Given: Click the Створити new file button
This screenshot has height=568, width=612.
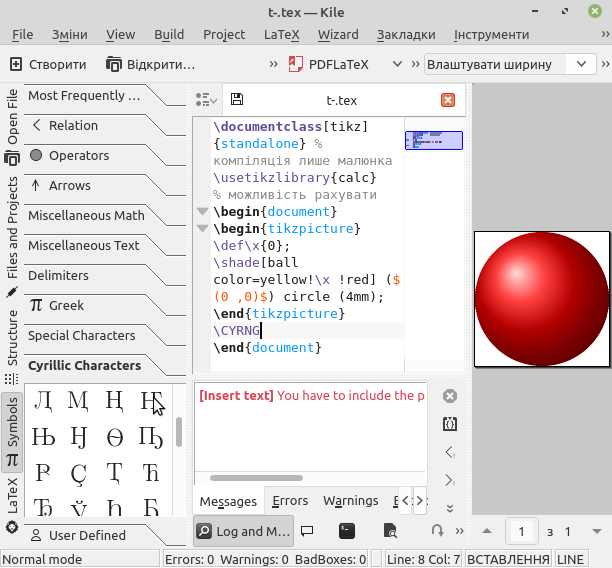Looking at the screenshot, I should click(x=48, y=64).
